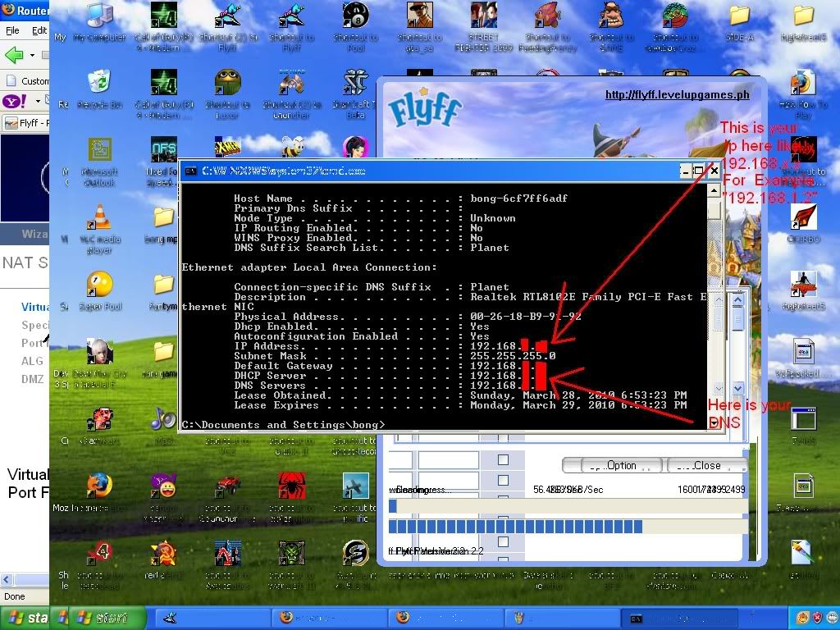Open the Edit menu in Firefox
The width and height of the screenshot is (840, 630).
click(39, 30)
